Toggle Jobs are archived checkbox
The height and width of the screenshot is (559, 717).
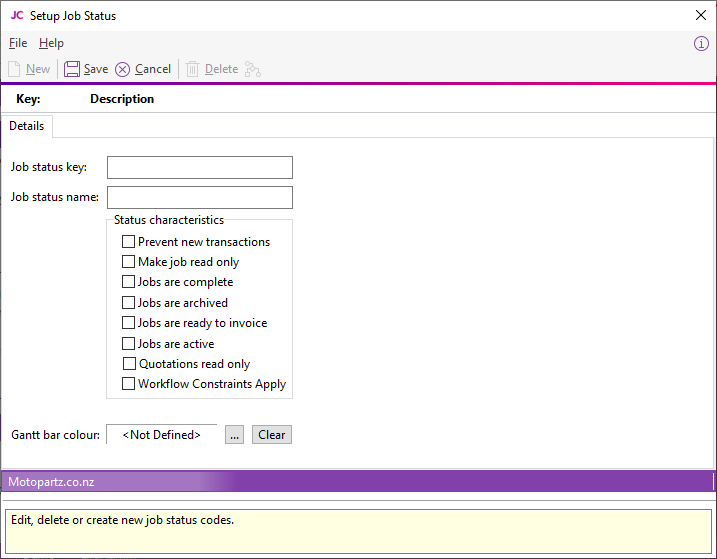[128, 303]
